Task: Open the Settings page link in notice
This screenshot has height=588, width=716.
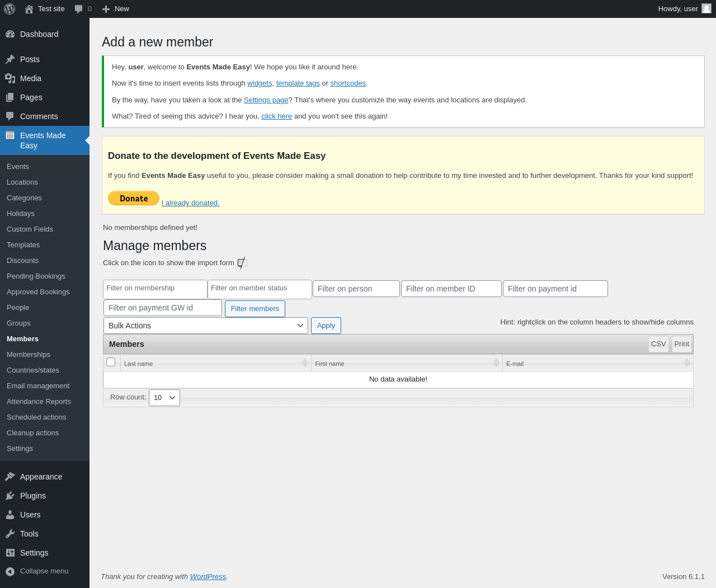Action: point(266,100)
